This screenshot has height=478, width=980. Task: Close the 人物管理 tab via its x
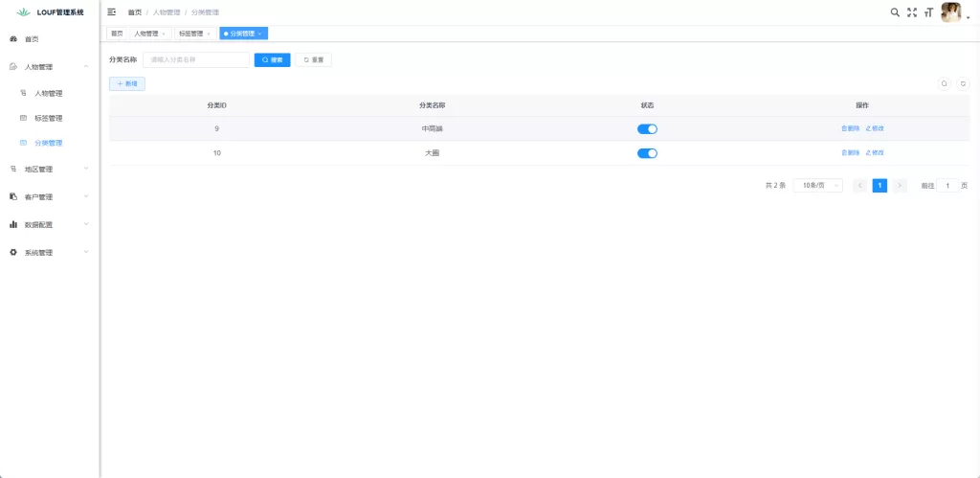164,34
